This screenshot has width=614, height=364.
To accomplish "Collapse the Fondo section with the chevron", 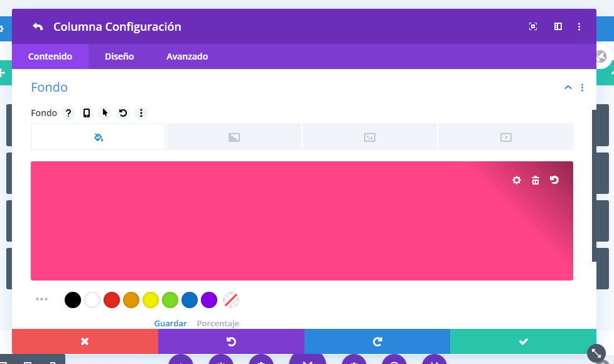I will pos(568,87).
